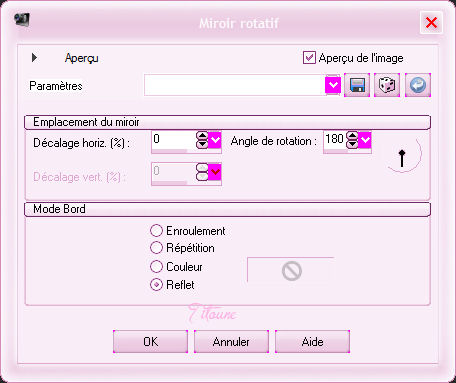Viewport: 456px width, 383px height.
Task: Click the Paramètres label
Action: [x=56, y=86]
